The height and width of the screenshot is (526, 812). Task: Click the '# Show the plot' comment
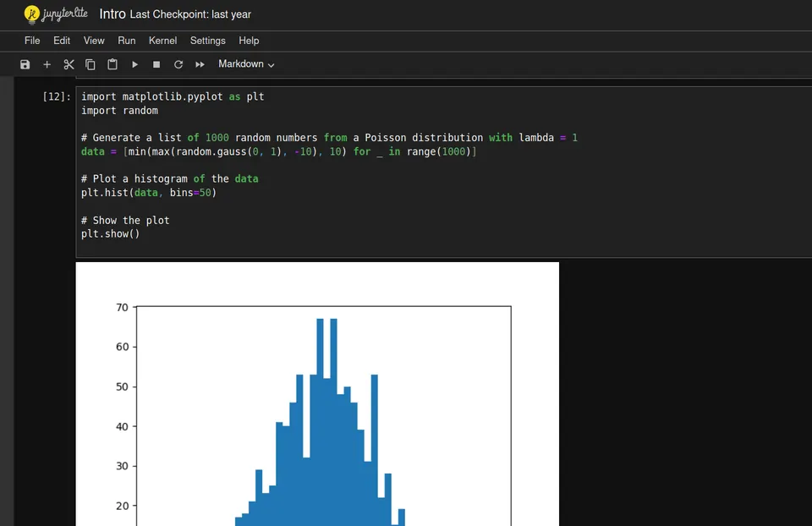point(125,220)
